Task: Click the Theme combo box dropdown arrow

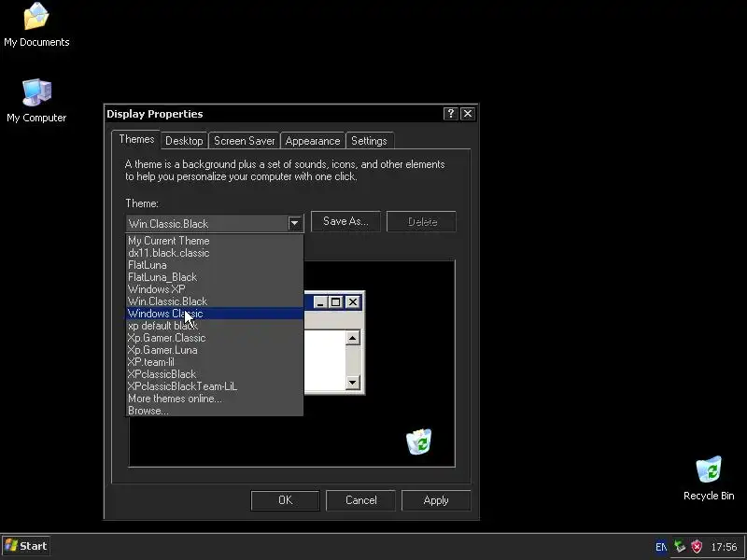Action: point(294,223)
